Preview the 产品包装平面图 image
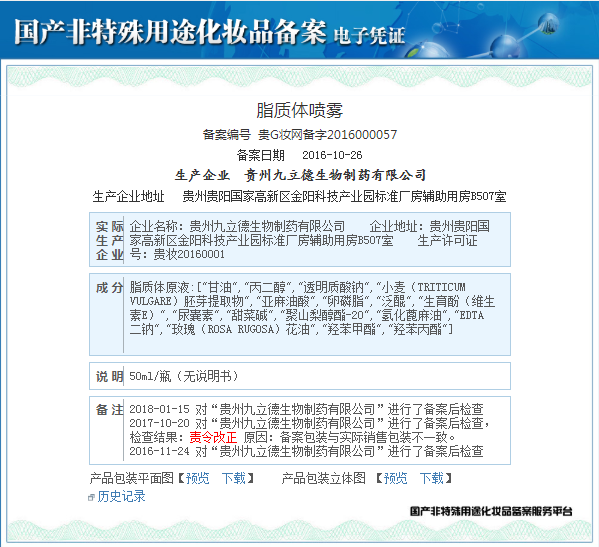599x547 pixels. (198, 478)
